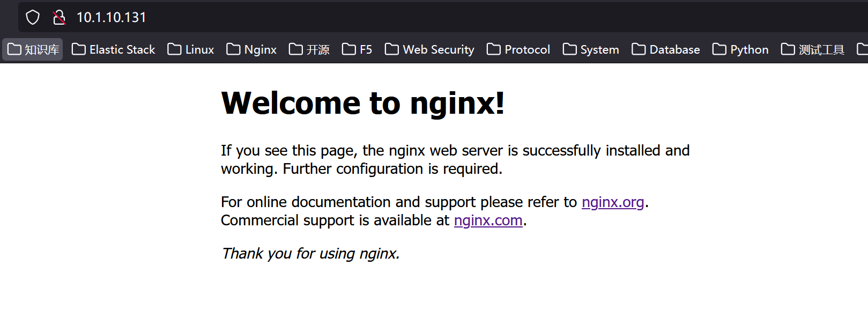Open the F5 bookmarks folder
This screenshot has width=868, height=316.
pyautogui.click(x=357, y=49)
